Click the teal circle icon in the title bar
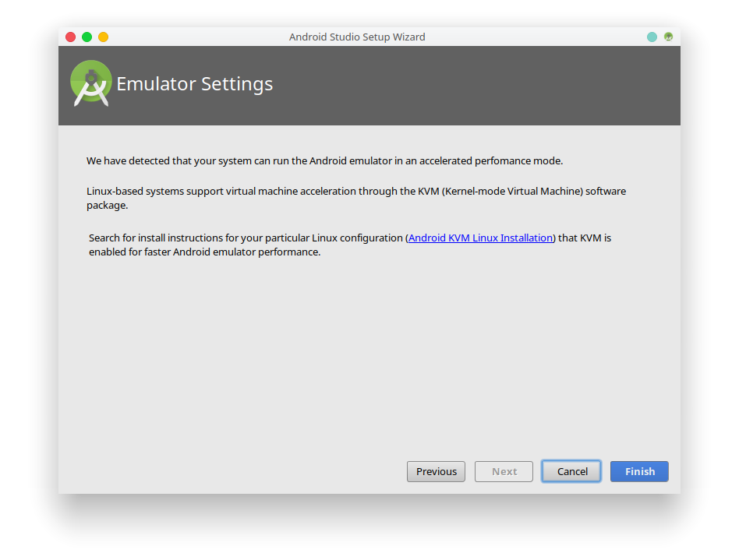Image resolution: width=739 pixels, height=560 pixels. [x=652, y=37]
